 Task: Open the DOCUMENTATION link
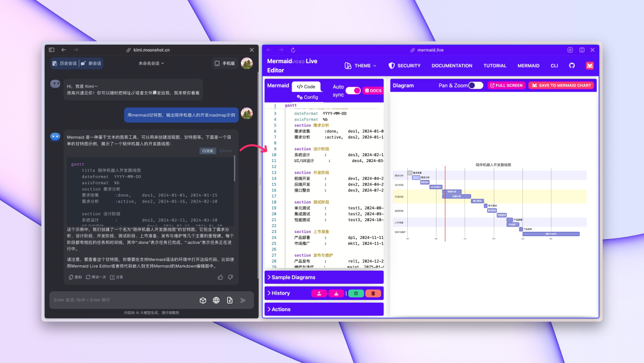click(x=452, y=66)
